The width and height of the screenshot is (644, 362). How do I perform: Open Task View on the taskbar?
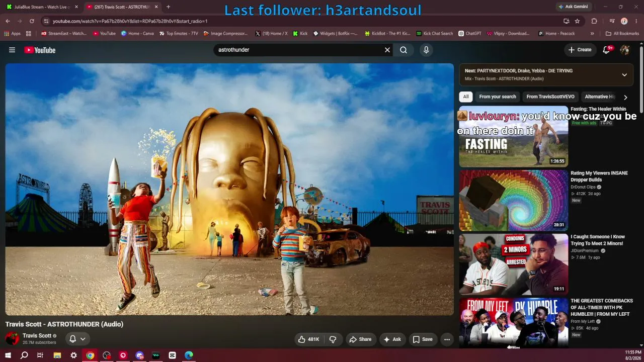pyautogui.click(x=40, y=355)
